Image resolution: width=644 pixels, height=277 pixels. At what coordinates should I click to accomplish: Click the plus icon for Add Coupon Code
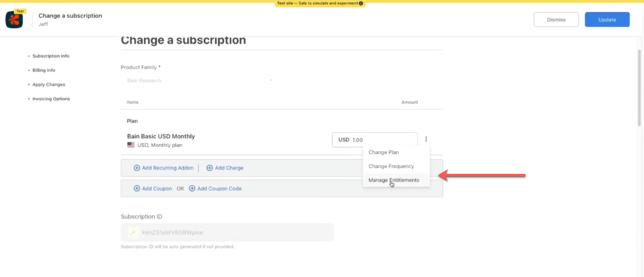(192, 188)
